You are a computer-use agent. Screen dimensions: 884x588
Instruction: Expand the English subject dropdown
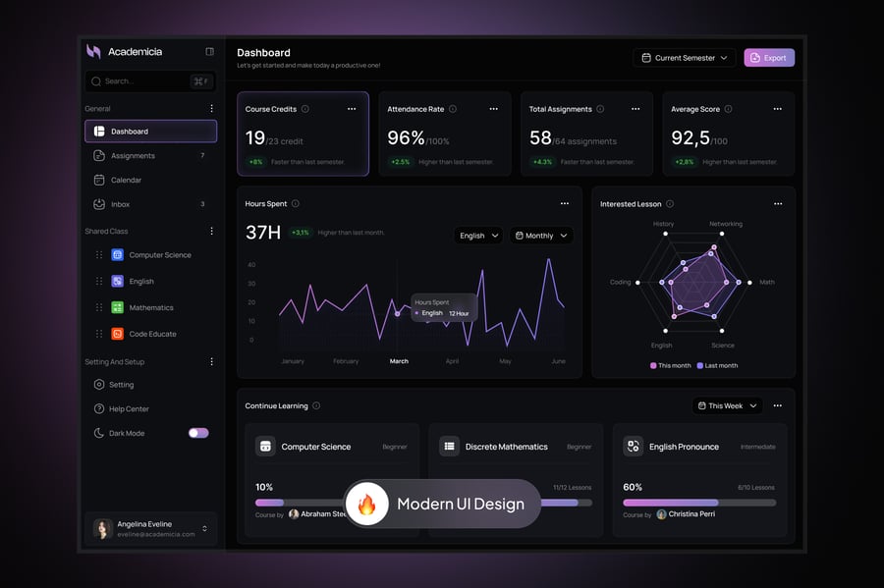coord(478,236)
